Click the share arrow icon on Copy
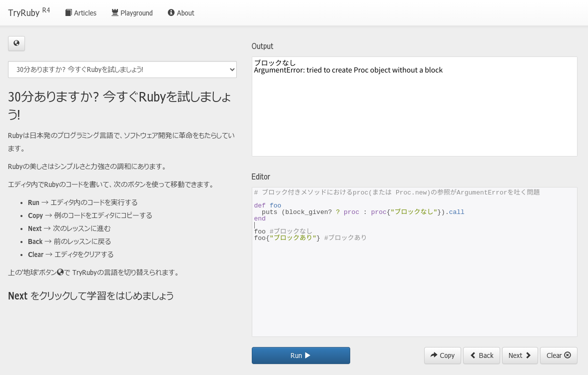Image resolution: width=588 pixels, height=375 pixels. 434,355
